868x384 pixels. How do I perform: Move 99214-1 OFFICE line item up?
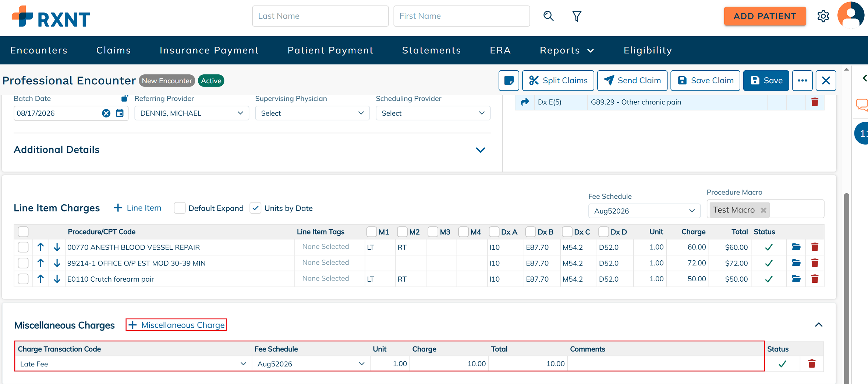(40, 263)
